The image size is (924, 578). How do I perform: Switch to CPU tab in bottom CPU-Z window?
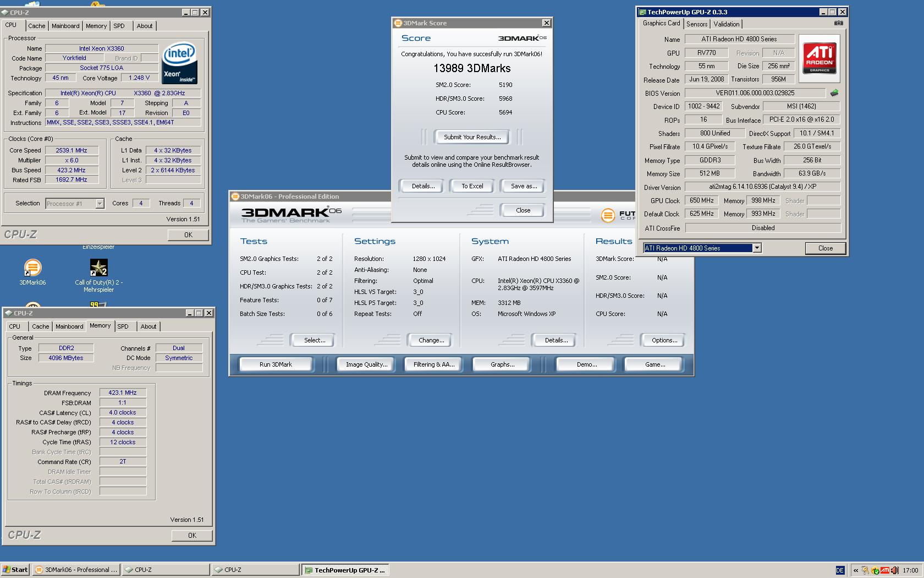pos(15,326)
